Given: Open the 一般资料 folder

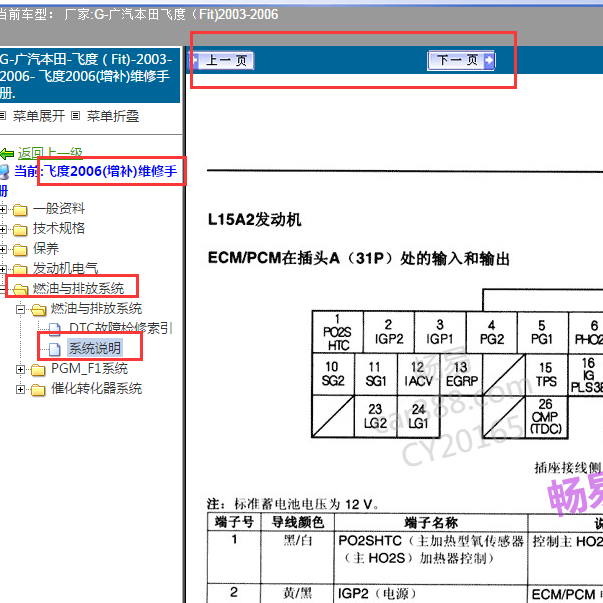Looking at the screenshot, I should pos(59,208).
